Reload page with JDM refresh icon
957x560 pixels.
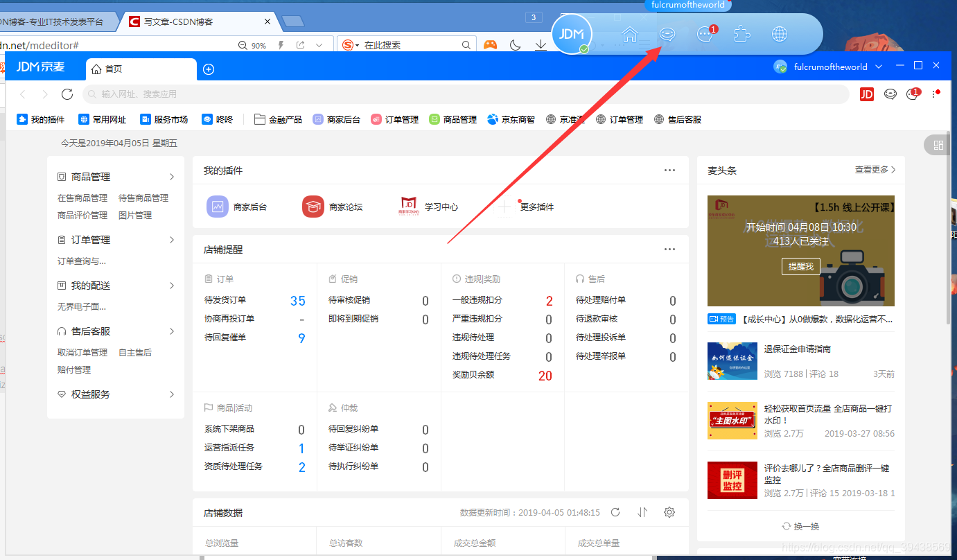67,94
